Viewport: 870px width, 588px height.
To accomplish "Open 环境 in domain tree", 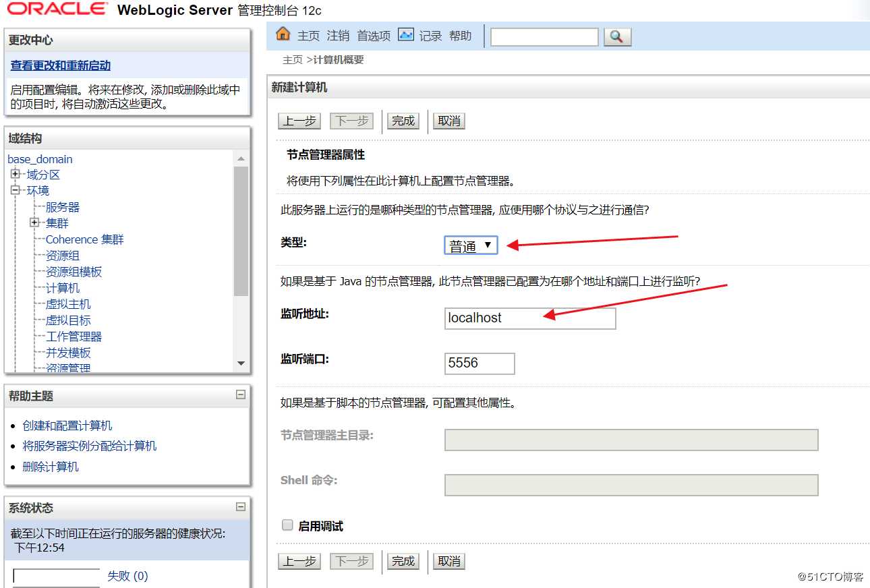I will click(x=38, y=191).
